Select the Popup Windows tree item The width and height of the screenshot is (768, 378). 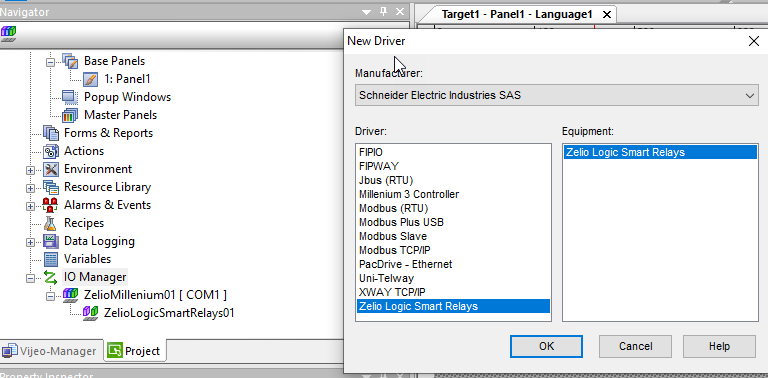(127, 97)
